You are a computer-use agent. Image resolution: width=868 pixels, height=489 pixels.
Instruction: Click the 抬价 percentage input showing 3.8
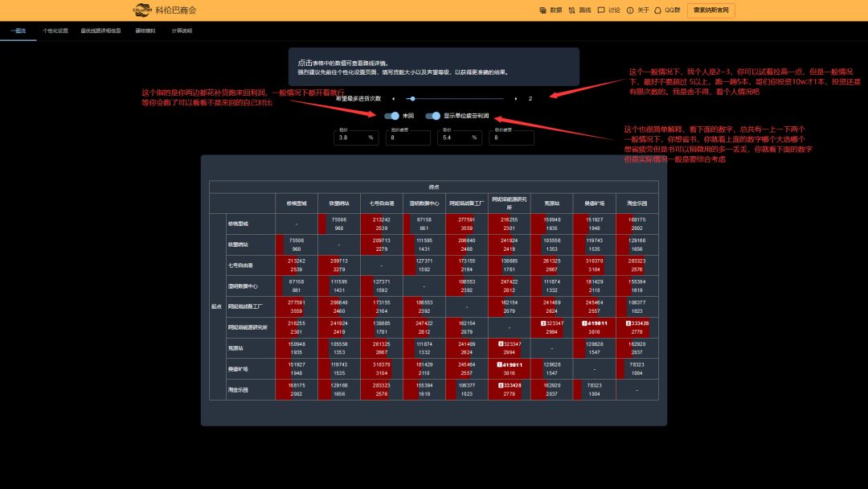point(356,138)
